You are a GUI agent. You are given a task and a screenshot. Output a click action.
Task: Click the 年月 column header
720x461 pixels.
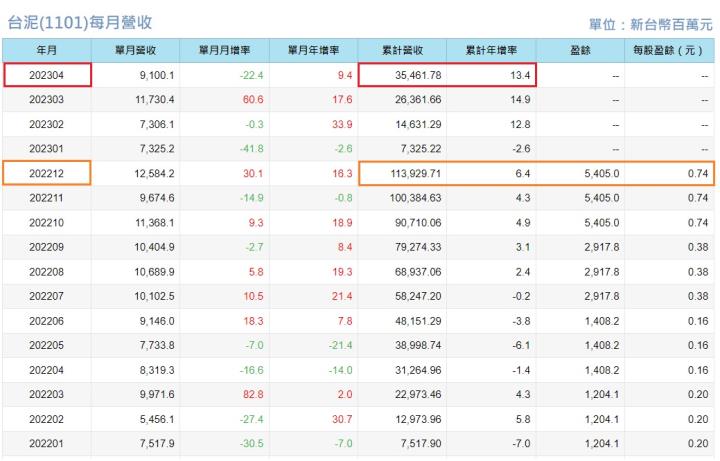[47, 50]
